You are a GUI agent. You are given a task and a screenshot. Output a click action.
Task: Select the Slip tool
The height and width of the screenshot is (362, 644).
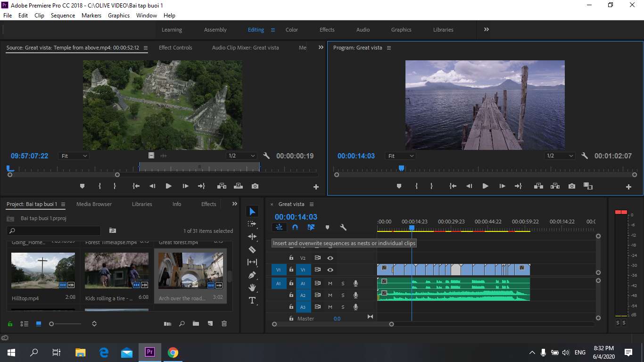[252, 262]
